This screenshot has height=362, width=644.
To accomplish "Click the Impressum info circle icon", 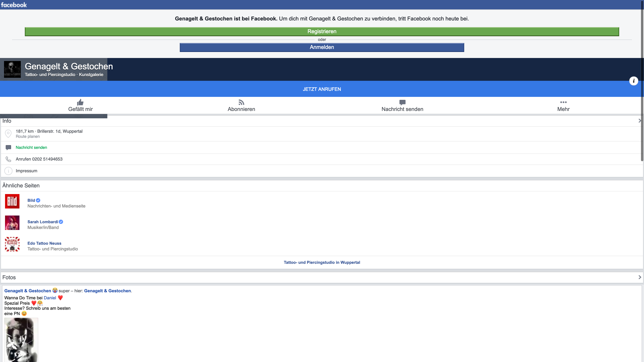I will tap(8, 171).
